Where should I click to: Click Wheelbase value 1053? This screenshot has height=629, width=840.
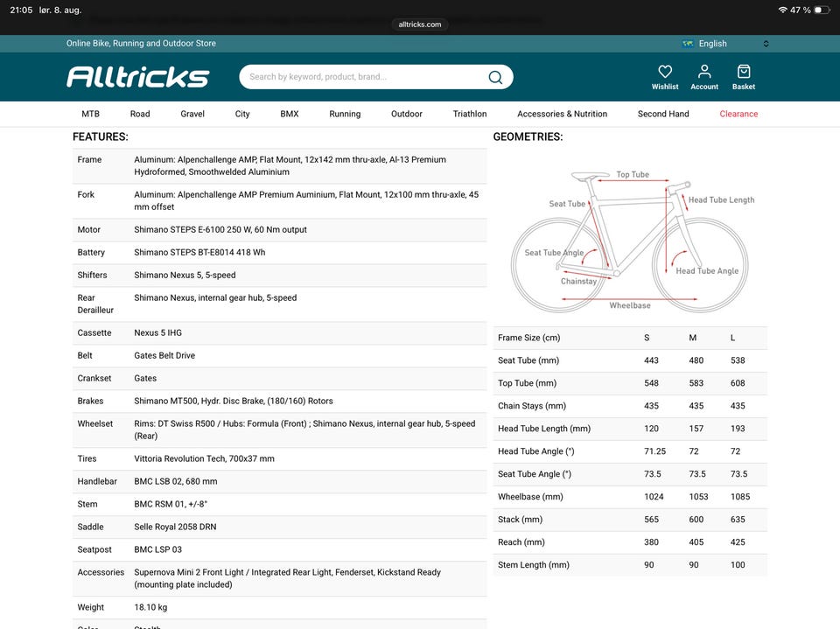698,497
